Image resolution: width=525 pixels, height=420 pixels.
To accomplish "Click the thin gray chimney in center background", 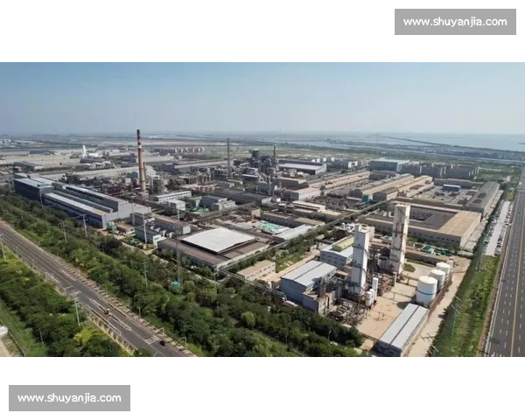I will point(228,157).
